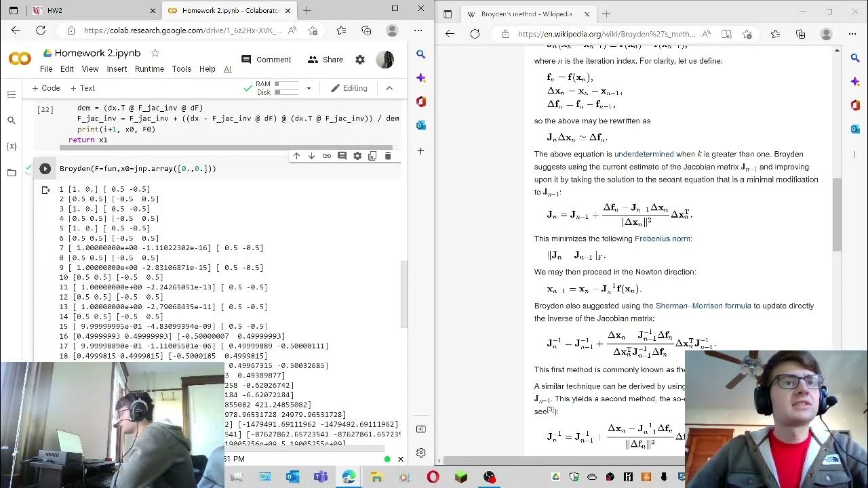Open the Edit menu in Colab
The image size is (868, 488).
point(66,69)
